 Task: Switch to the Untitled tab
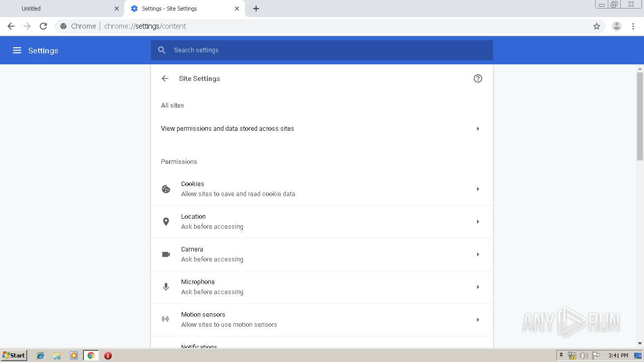point(62,9)
